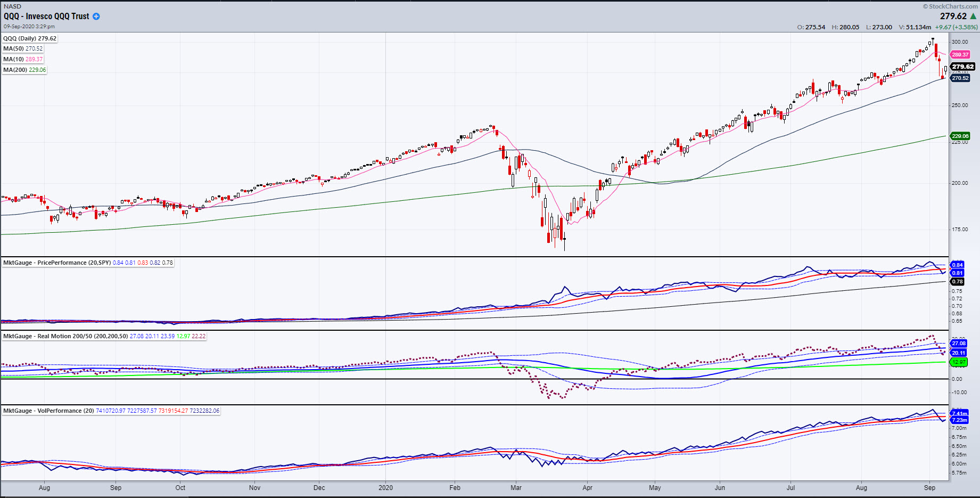The image size is (980, 498).
Task: Click the Mar label on date axis
Action: [x=516, y=487]
